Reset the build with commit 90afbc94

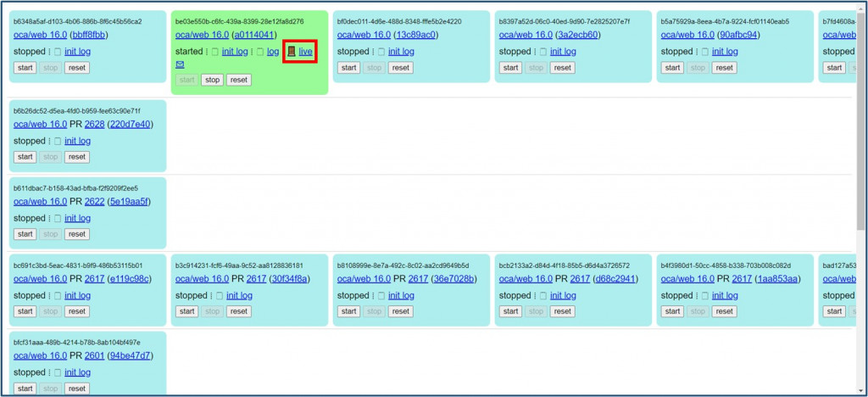(724, 68)
